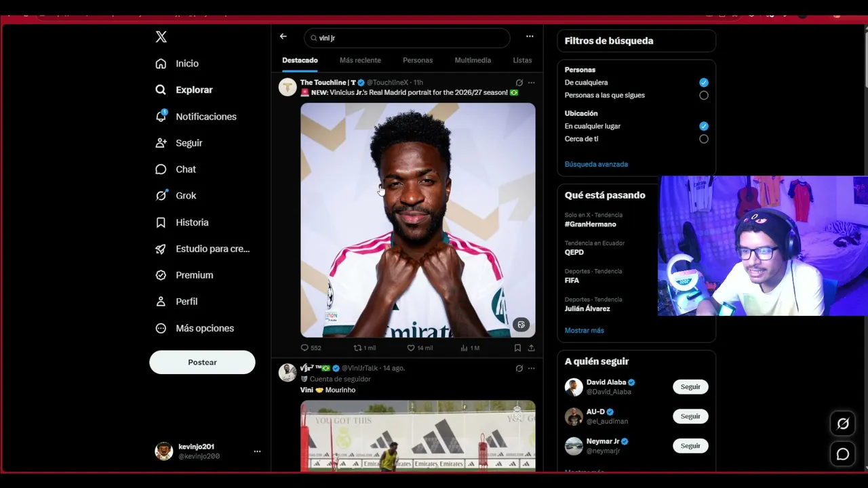
Task: View analytics of The Touchline post
Action: (470, 348)
